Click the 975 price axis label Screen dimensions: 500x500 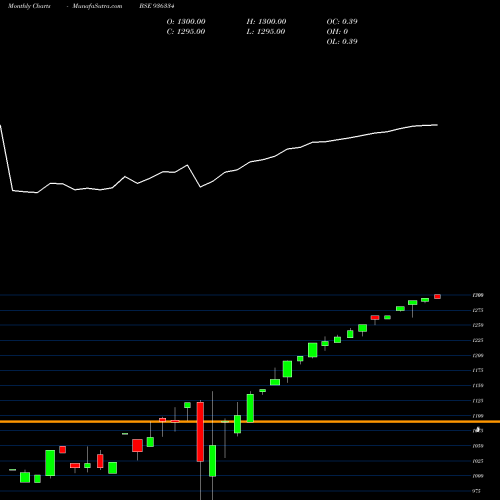coord(477,491)
